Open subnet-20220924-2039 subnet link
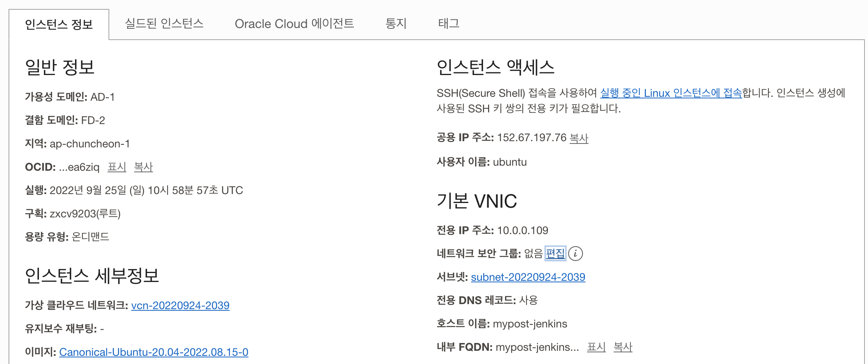868x364 pixels. point(528,277)
